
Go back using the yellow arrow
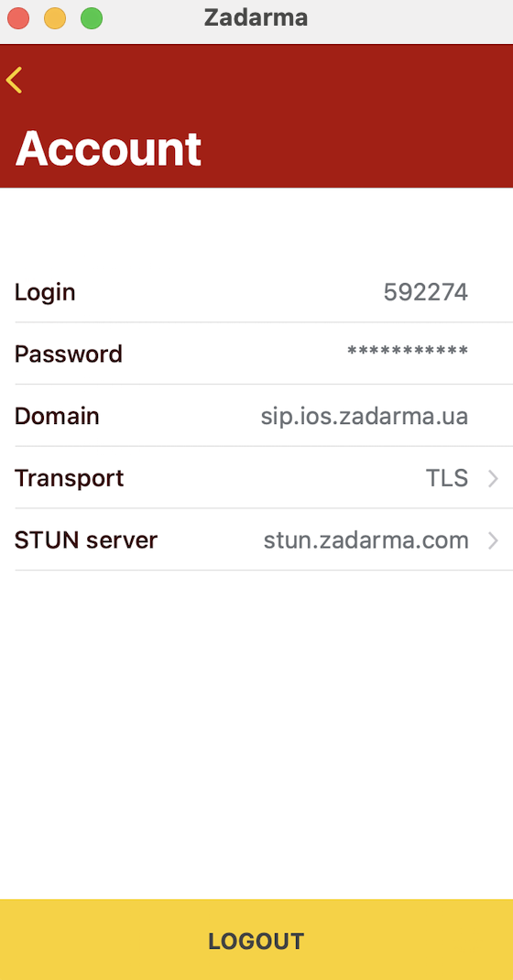(x=14, y=80)
